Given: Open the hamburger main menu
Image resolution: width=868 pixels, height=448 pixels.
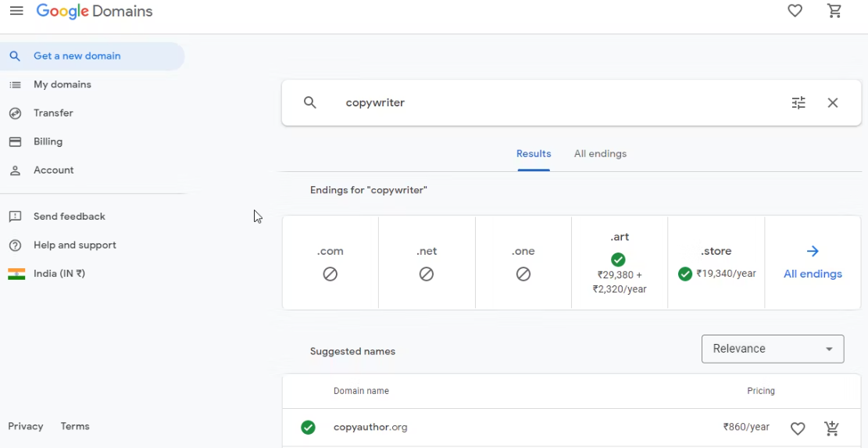Looking at the screenshot, I should [x=16, y=11].
